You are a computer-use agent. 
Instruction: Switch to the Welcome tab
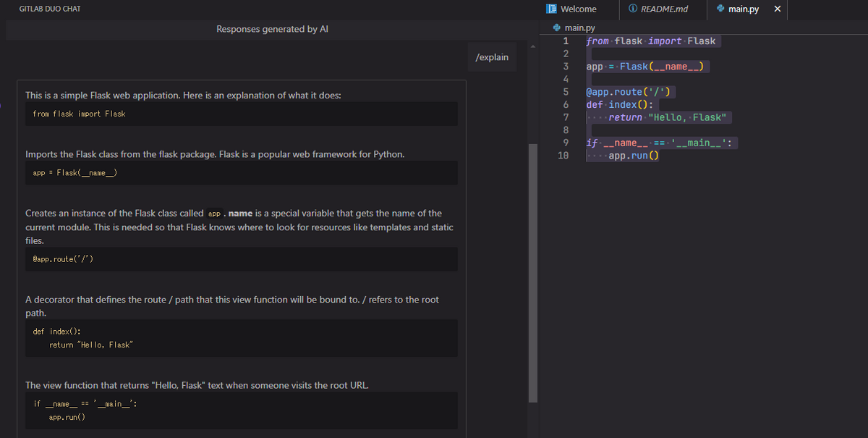tap(572, 9)
